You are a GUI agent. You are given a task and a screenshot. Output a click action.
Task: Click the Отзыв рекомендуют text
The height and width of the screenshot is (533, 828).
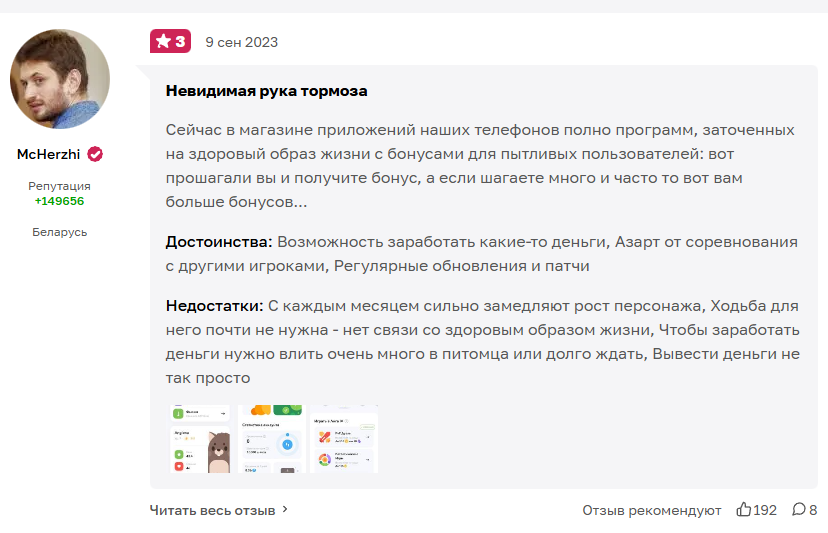[652, 510]
